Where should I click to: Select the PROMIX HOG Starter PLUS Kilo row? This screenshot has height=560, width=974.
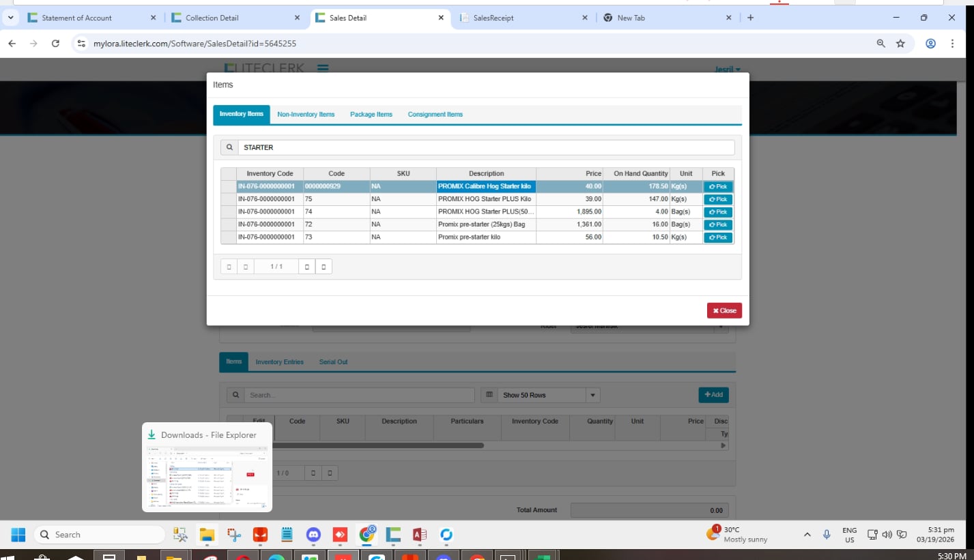coord(485,199)
